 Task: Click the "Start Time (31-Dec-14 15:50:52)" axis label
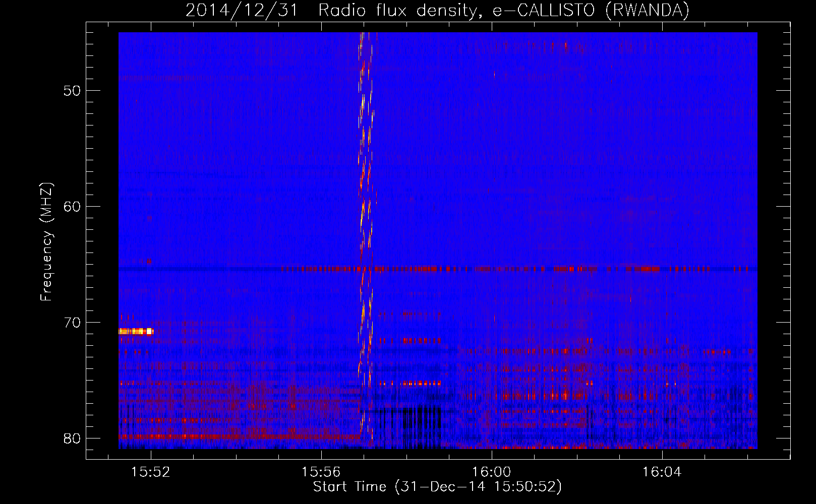[x=437, y=486]
